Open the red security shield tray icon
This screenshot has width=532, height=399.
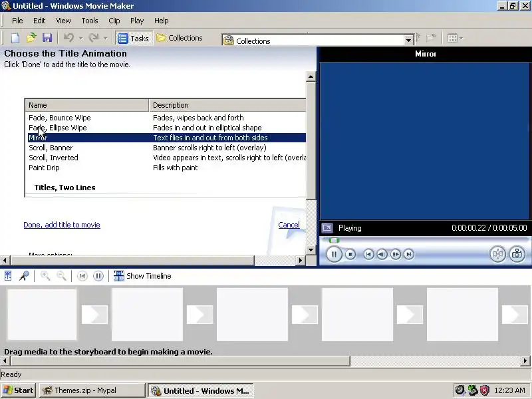pos(485,390)
